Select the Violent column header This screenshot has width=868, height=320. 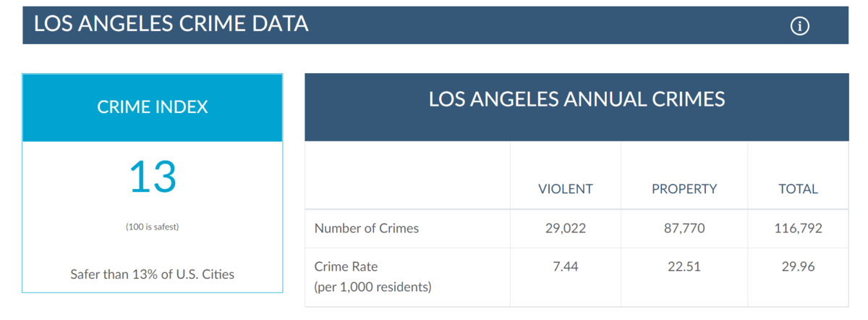coord(566,189)
